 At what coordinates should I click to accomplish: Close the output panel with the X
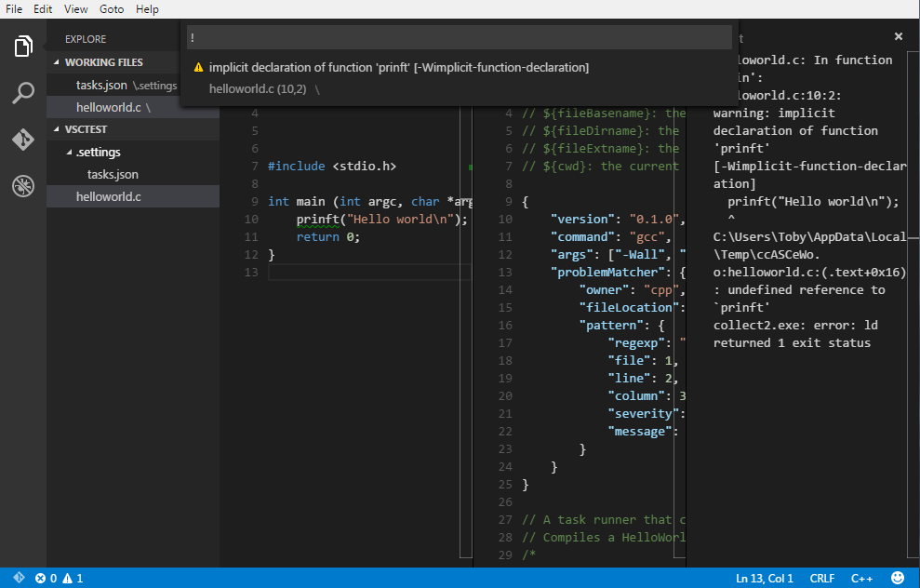click(899, 36)
